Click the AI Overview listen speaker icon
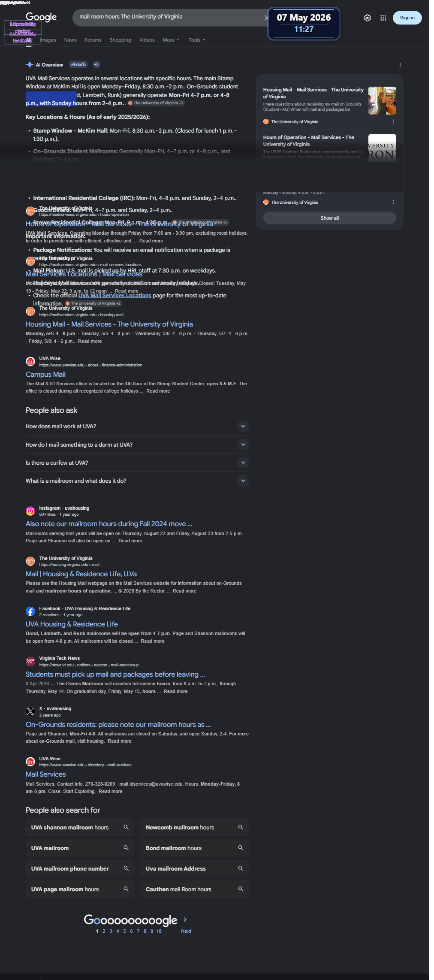This screenshot has height=980, width=434. tap(96, 65)
